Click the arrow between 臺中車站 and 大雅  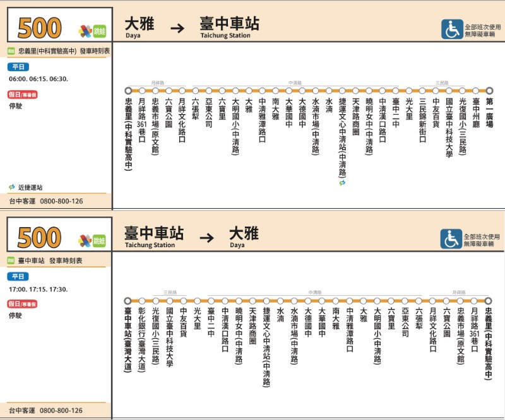pos(207,238)
